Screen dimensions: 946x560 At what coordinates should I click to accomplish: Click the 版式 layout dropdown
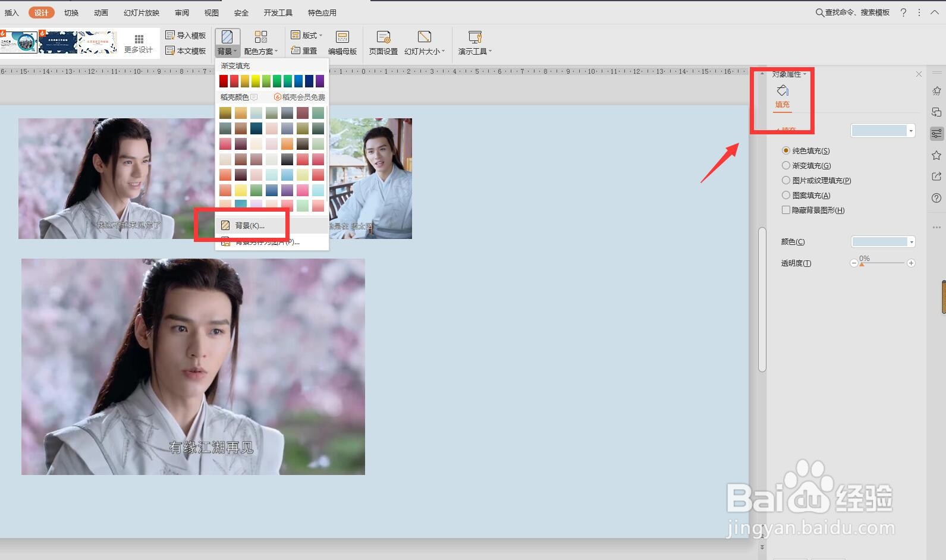307,36
